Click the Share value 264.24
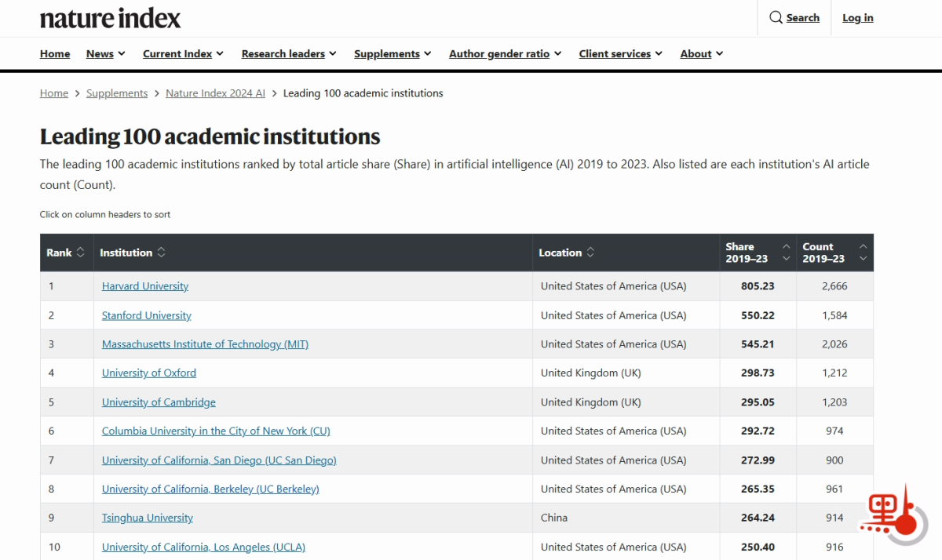Screen dimensions: 942x560 (758, 518)
